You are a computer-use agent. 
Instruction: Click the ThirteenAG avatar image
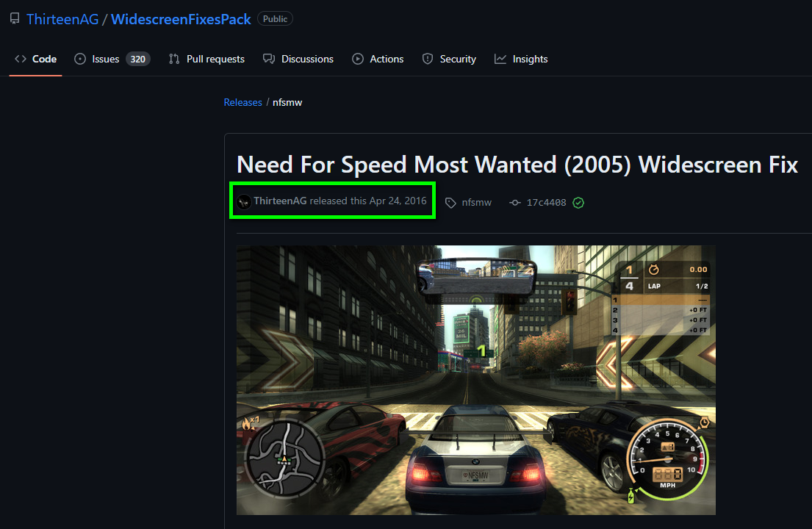point(244,202)
